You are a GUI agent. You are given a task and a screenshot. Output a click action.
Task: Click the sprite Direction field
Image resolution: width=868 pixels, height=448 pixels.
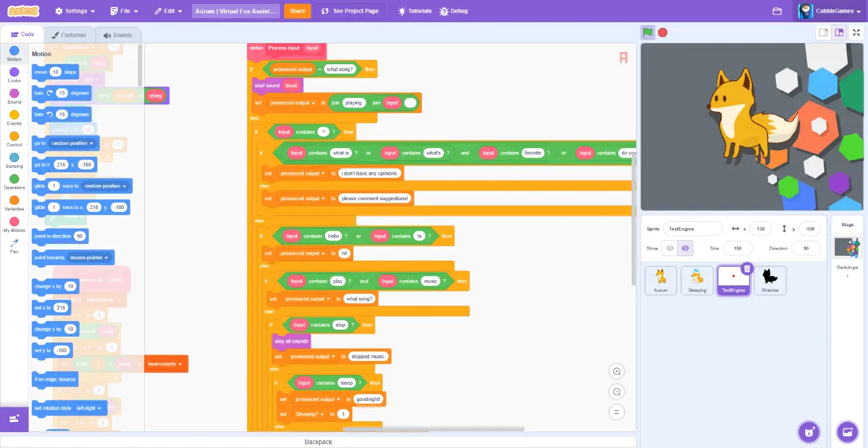(x=806, y=248)
